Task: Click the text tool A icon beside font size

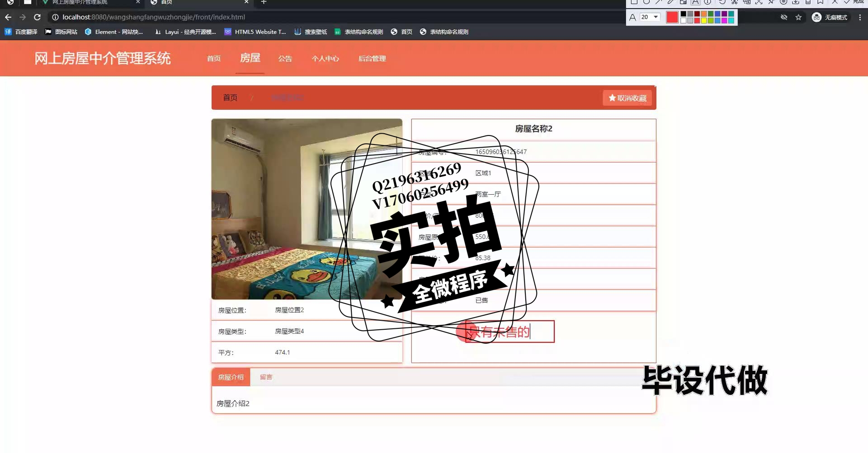Action: [632, 17]
